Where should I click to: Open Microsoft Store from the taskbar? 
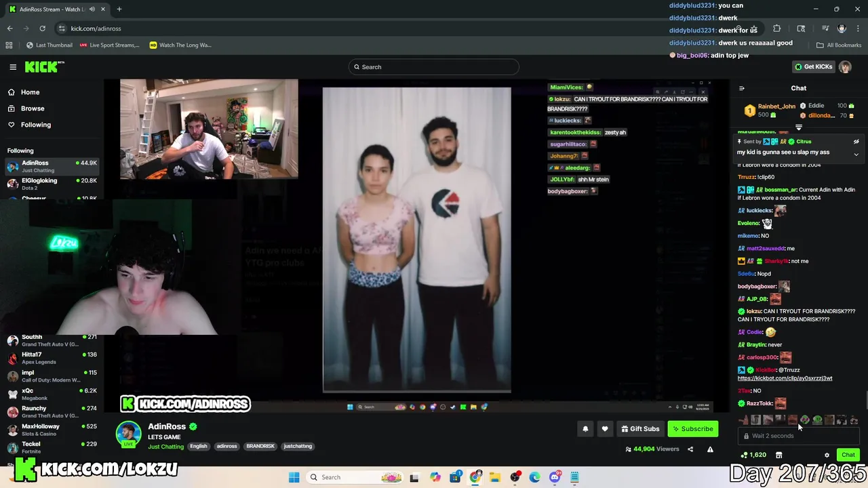[x=455, y=477]
